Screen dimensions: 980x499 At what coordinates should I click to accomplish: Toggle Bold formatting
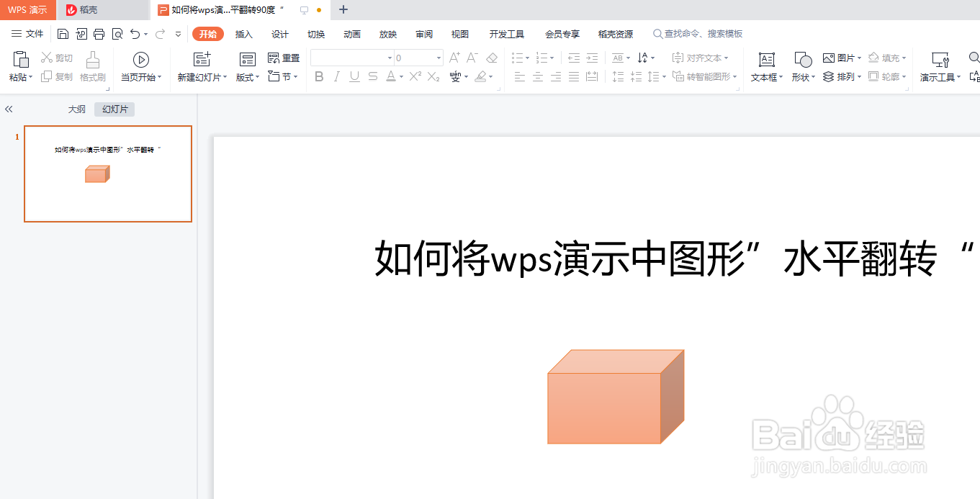point(319,76)
